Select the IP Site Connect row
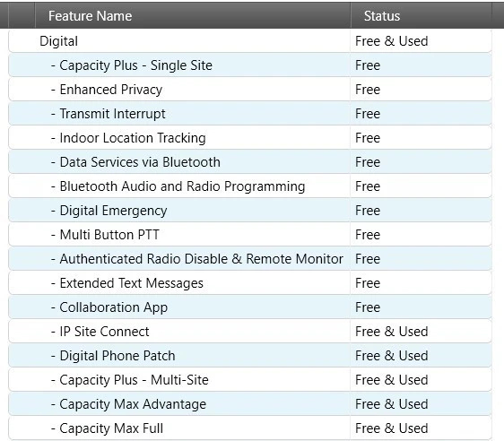504x441 pixels. tap(250, 332)
